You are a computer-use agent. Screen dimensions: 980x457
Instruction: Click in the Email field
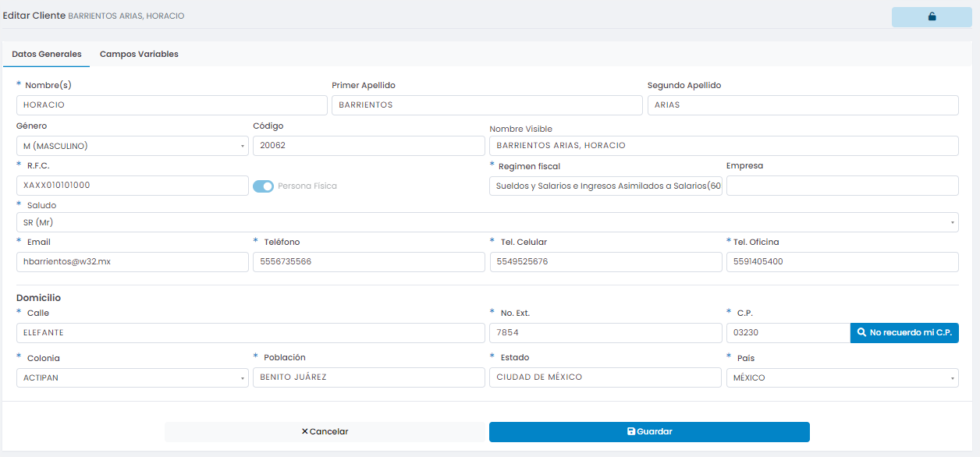pos(132,262)
